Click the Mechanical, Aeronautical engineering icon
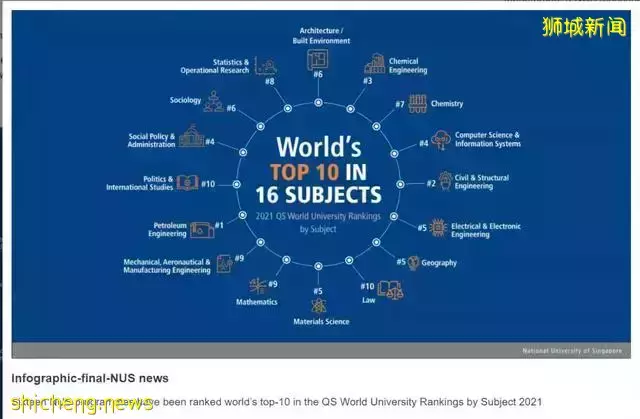 (x=224, y=263)
